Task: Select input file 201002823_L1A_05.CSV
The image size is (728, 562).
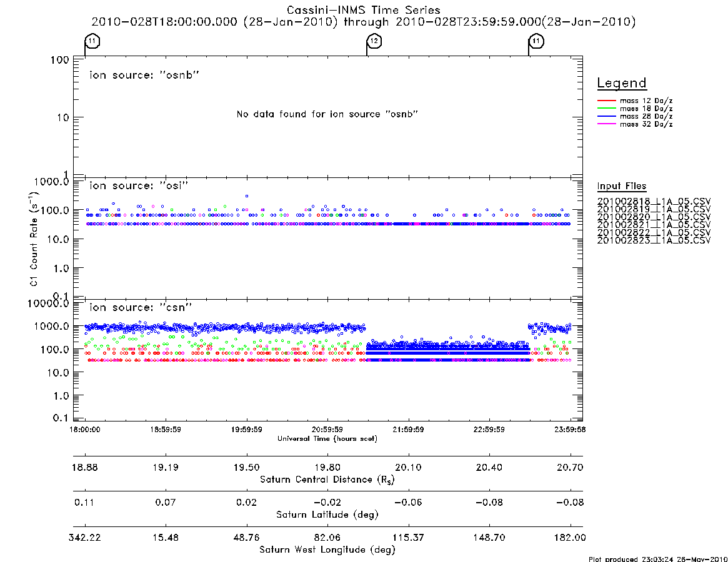Action: (654, 240)
